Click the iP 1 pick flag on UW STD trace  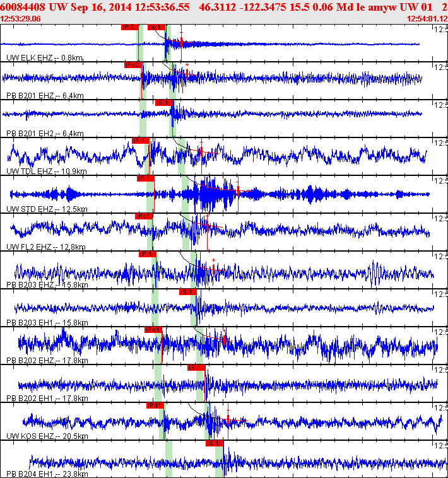[x=146, y=178]
